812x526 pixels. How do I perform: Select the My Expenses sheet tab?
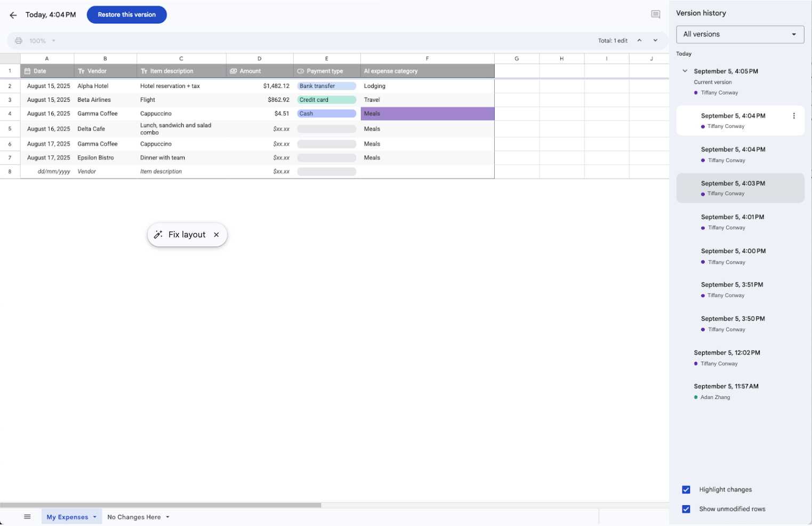pyautogui.click(x=67, y=517)
